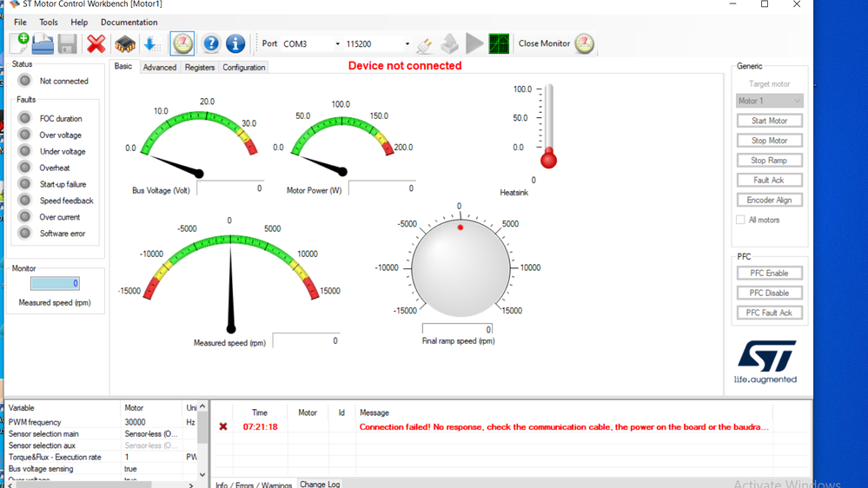Click the final ramp speed rotary knob
Viewport: 868px width, 488px height.
pos(460,267)
